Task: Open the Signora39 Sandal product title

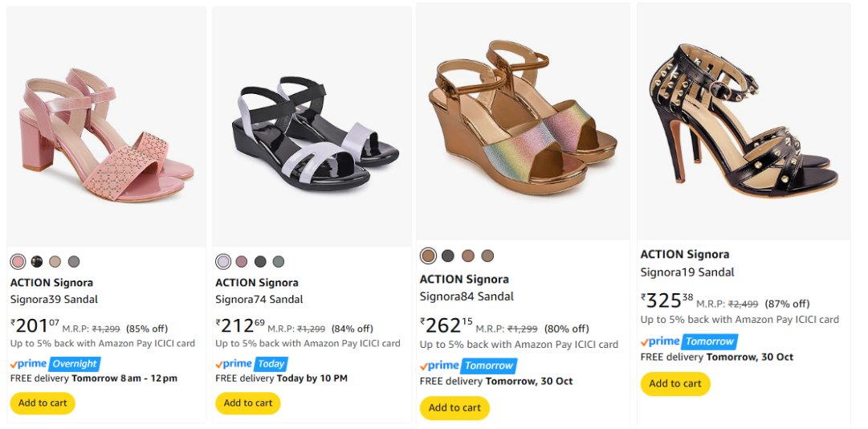Action: point(54,300)
